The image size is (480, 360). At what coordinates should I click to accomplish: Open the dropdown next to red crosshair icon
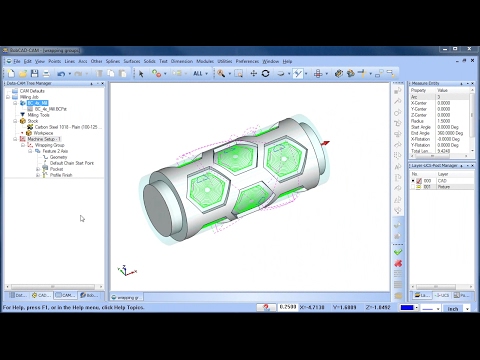(x=327, y=74)
